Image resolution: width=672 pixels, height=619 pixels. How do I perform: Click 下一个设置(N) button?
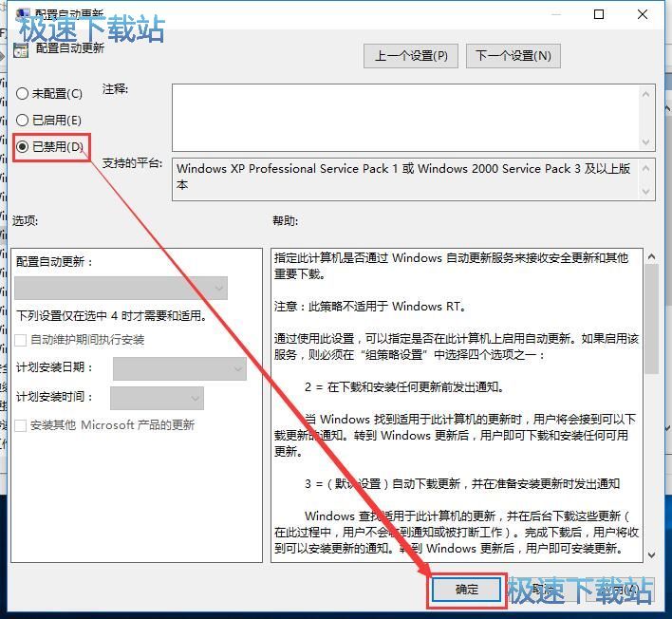coord(513,56)
